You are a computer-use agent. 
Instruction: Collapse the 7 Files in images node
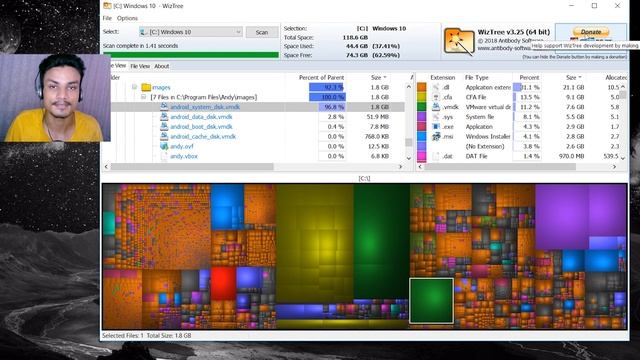143,97
